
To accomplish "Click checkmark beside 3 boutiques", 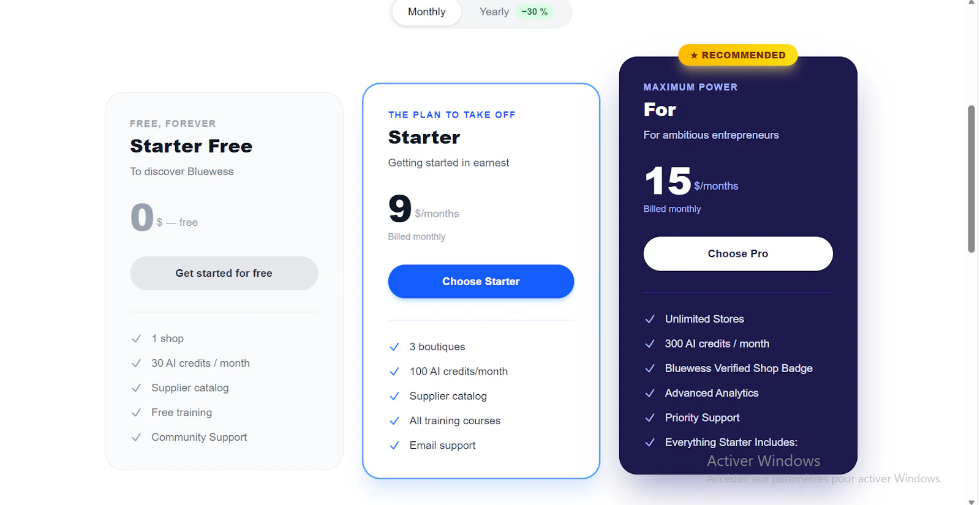I will coord(394,346).
